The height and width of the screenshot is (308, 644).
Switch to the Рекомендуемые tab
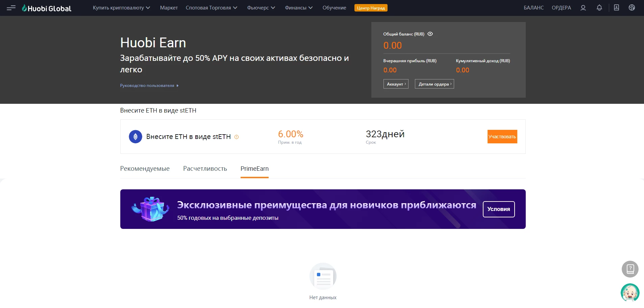pyautogui.click(x=145, y=168)
